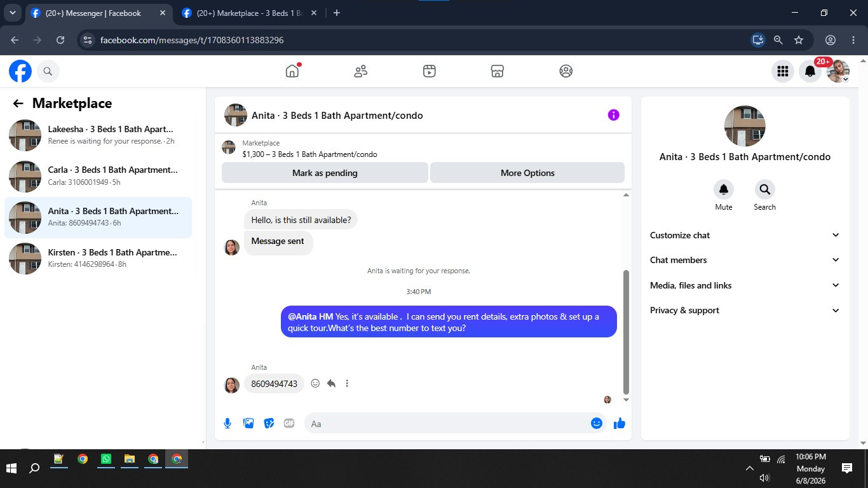This screenshot has width=868, height=488.
Task: Expand Chat members section
Action: 745,260
